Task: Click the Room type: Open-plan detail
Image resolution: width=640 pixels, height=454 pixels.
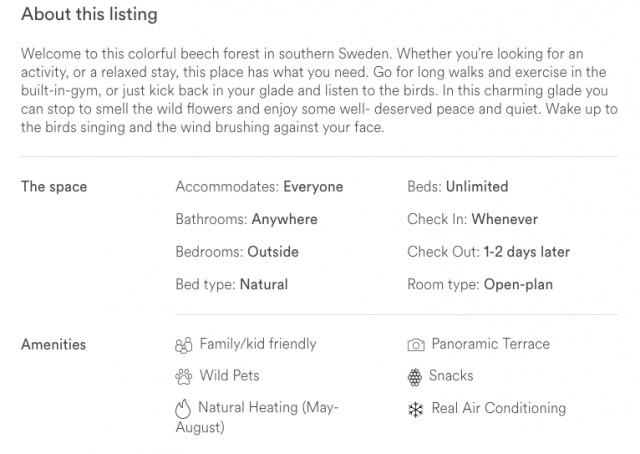Action: [x=480, y=285]
